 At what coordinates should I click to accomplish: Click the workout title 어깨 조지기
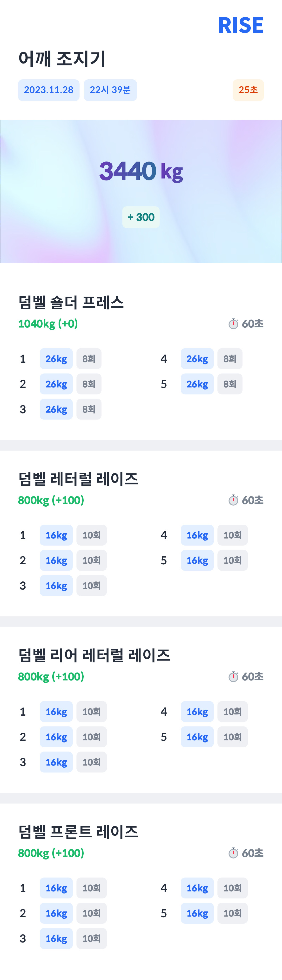(x=62, y=59)
